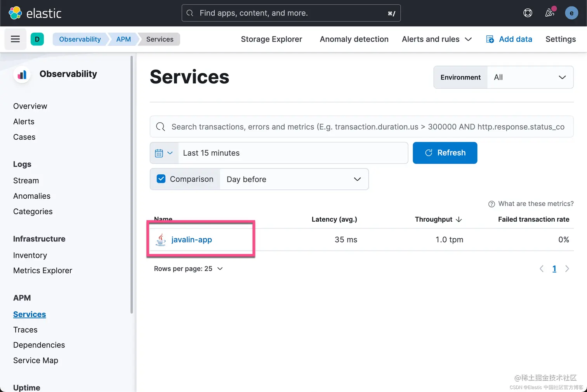
Task: Click the Refresh button
Action: [445, 153]
